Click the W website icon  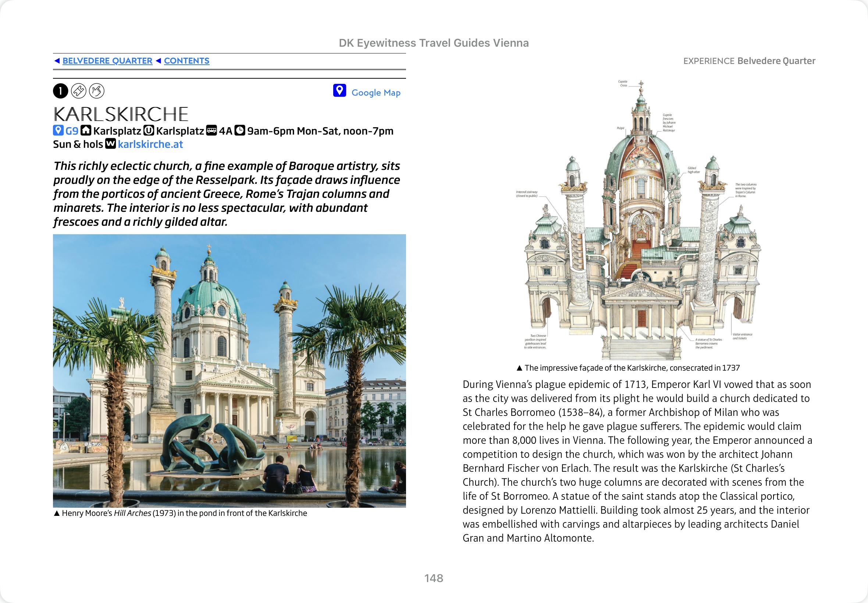pyautogui.click(x=110, y=144)
